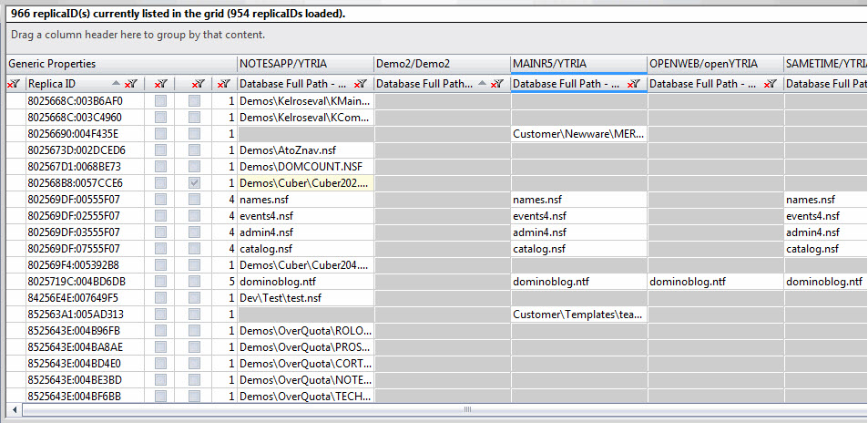Click filter icon in first checkbox column header
The image size is (868, 423).
pyautogui.click(x=160, y=84)
